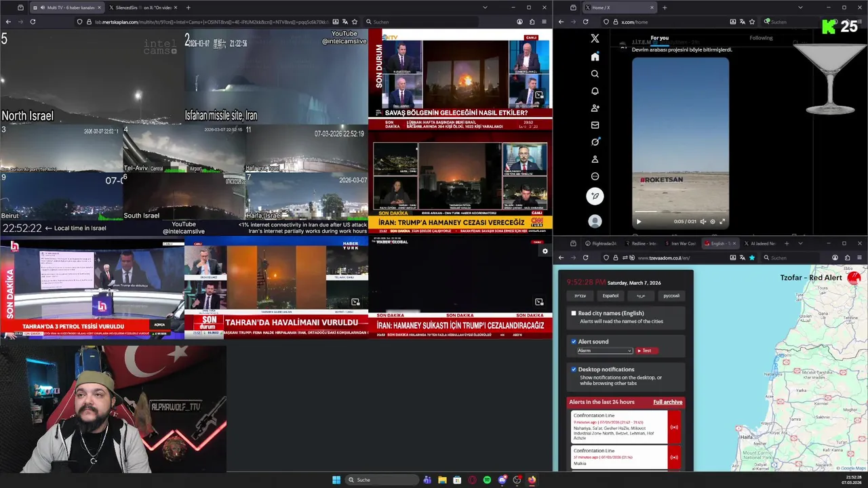Image resolution: width=868 pixels, height=488 pixels.
Task: Expand the tab list in tzevaadom window
Action: pyautogui.click(x=800, y=243)
